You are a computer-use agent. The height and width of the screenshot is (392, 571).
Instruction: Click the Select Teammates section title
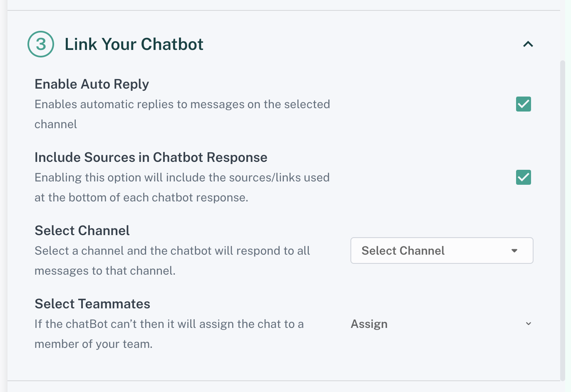(x=92, y=304)
